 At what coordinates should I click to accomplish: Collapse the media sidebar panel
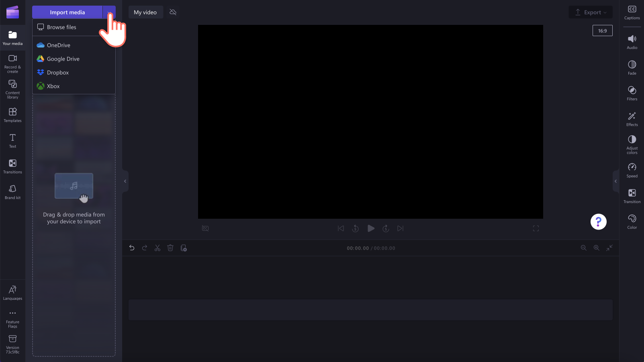(125, 181)
